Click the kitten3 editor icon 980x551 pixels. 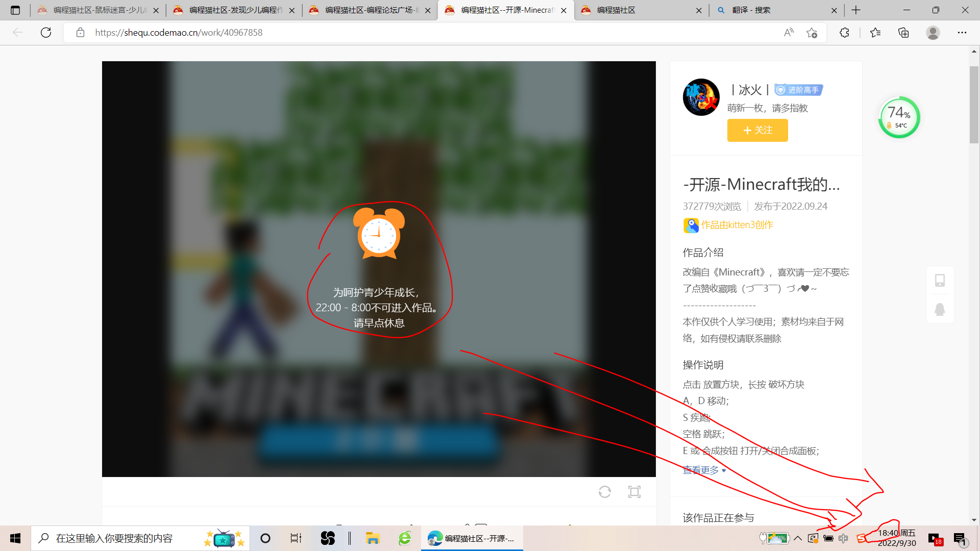tap(691, 226)
